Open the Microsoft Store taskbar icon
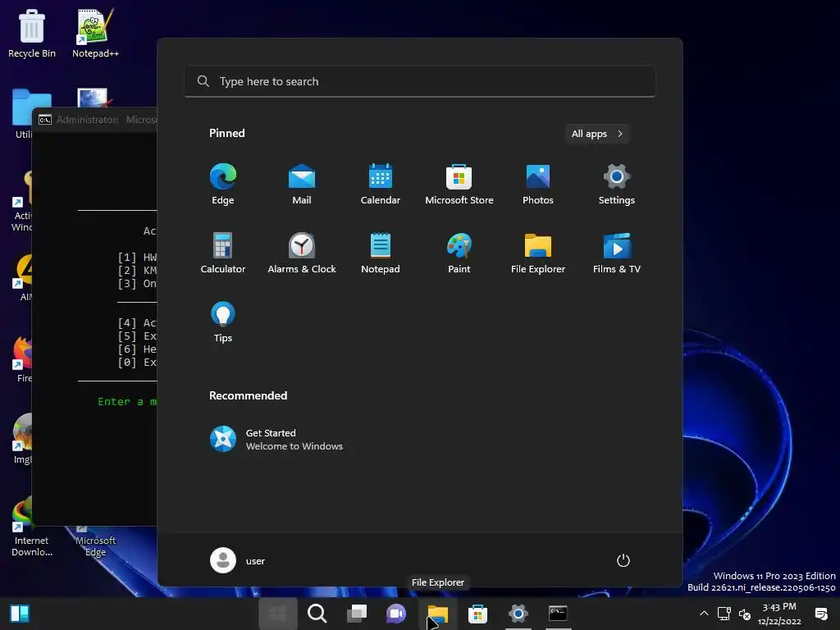 pos(477,614)
